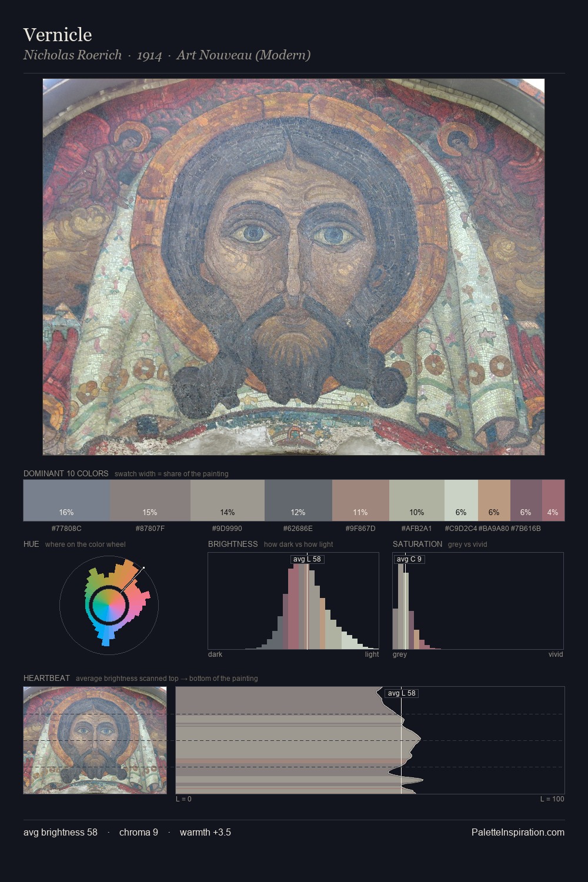Screen dimensions: 588x882
Task: Click the 'grey' axis label
Action: [x=400, y=654]
